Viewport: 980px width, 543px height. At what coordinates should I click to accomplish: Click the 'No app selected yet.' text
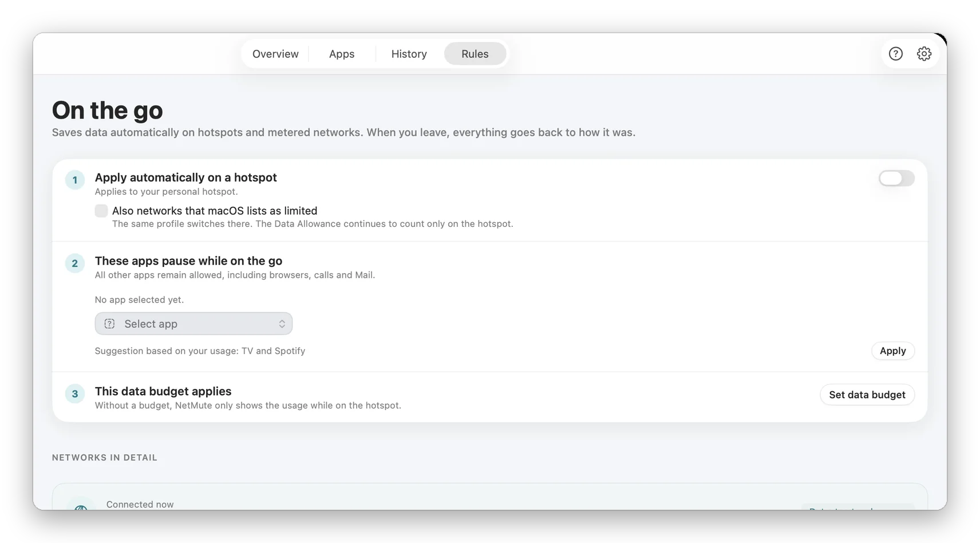[139, 300]
